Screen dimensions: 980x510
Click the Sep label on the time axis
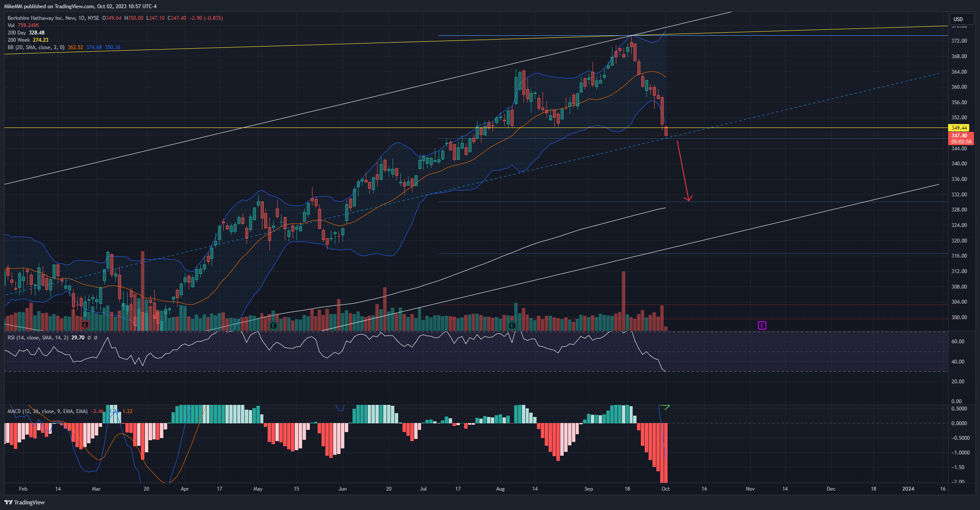click(x=589, y=489)
